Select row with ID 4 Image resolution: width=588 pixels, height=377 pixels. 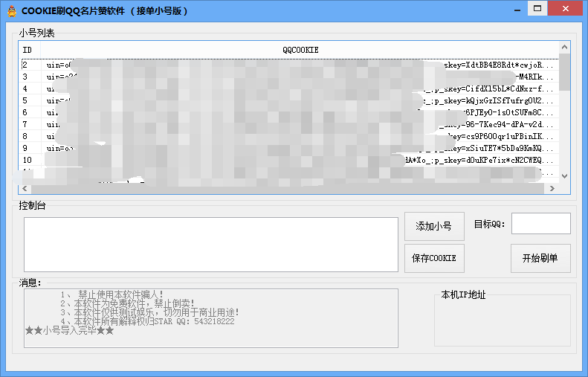(288, 89)
